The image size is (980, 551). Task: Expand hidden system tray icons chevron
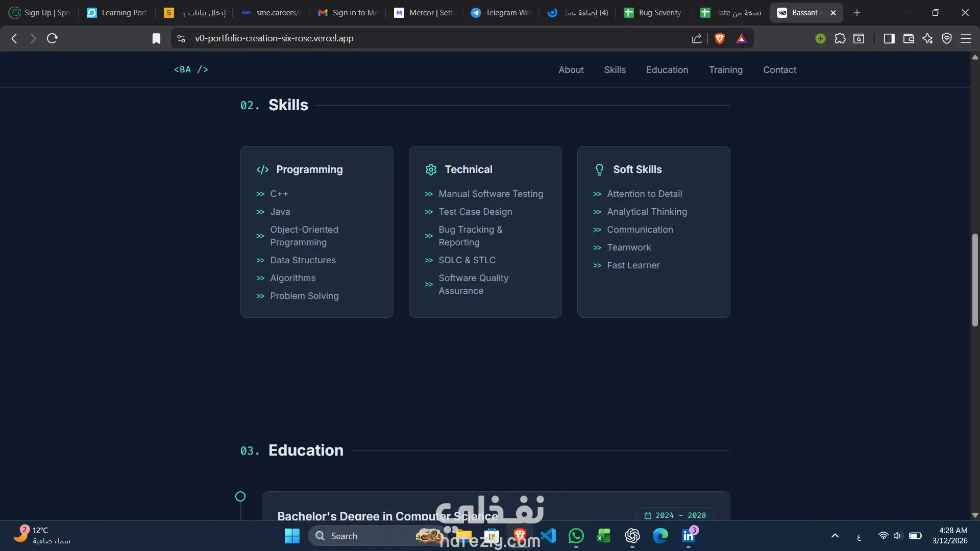coord(835,536)
